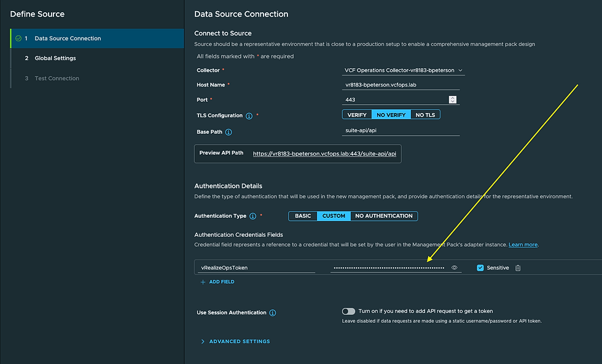Uncheck the Sensitive checkbox
The image size is (602, 364).
tap(480, 268)
